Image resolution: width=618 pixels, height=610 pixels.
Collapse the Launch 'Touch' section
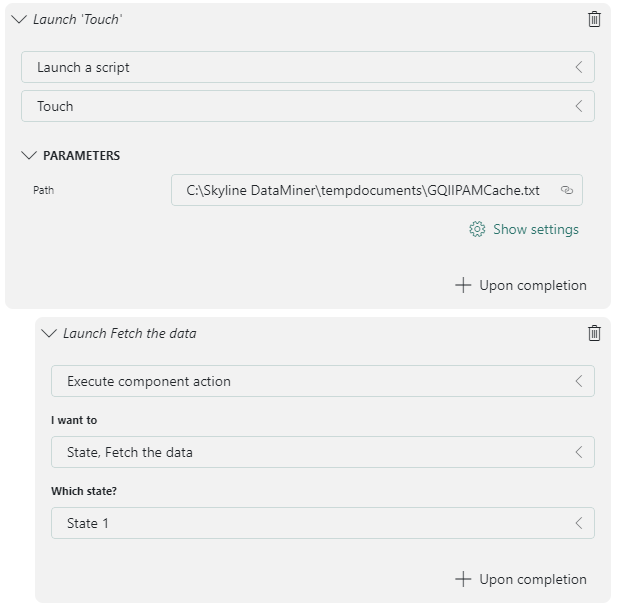click(x=19, y=19)
